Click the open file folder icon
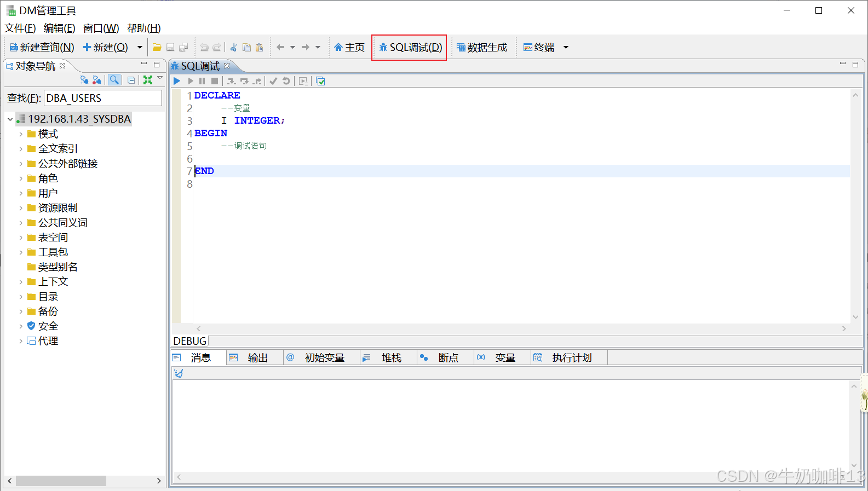Screen dimensions: 868x491 tap(157, 48)
